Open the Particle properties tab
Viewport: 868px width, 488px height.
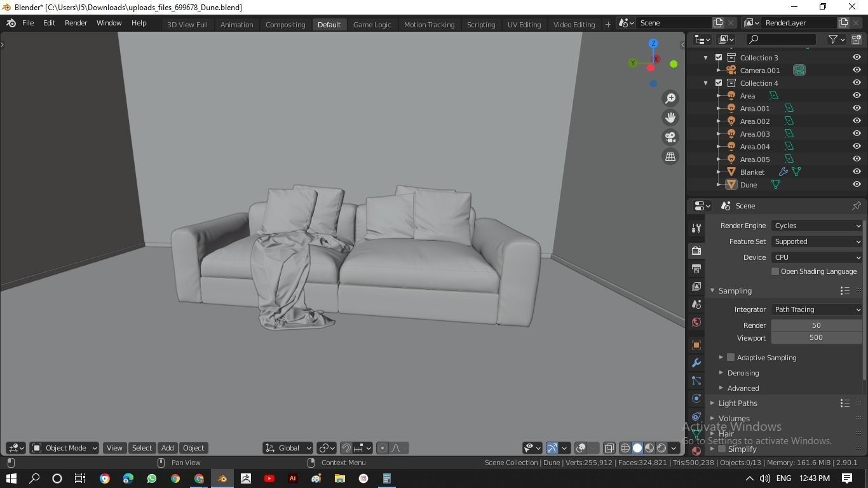pos(696,381)
